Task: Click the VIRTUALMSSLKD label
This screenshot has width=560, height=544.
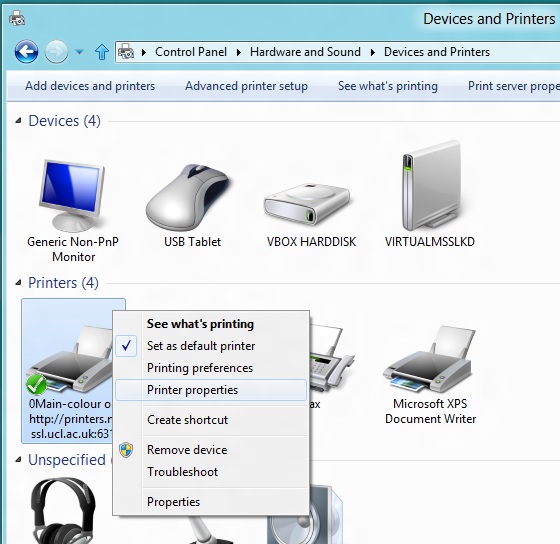Action: click(430, 242)
